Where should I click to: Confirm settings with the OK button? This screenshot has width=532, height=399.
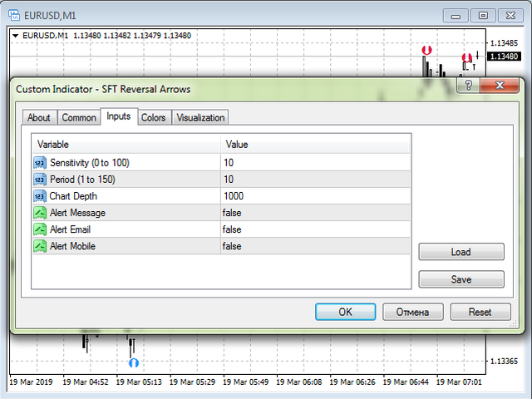click(346, 312)
